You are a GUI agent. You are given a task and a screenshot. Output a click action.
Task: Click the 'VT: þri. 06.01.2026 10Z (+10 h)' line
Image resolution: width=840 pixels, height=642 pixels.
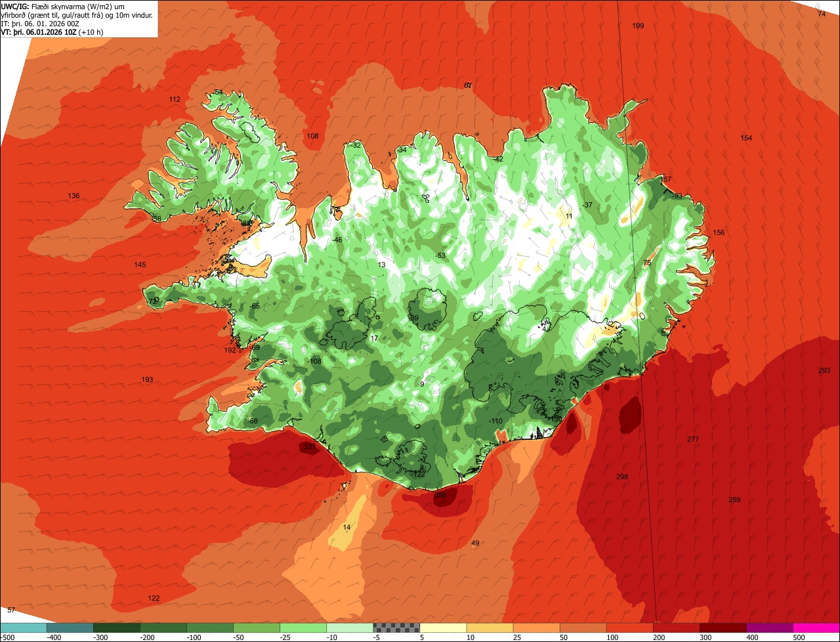(52, 32)
